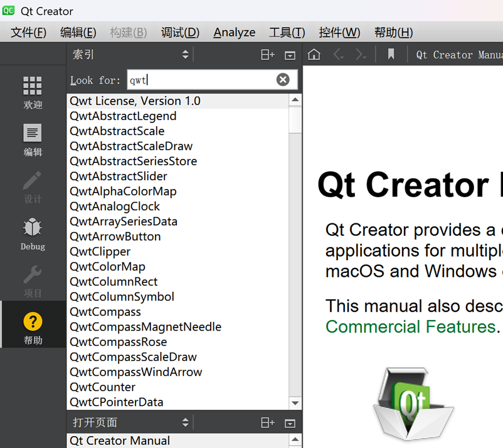Open the index pane type dropdown

131,54
